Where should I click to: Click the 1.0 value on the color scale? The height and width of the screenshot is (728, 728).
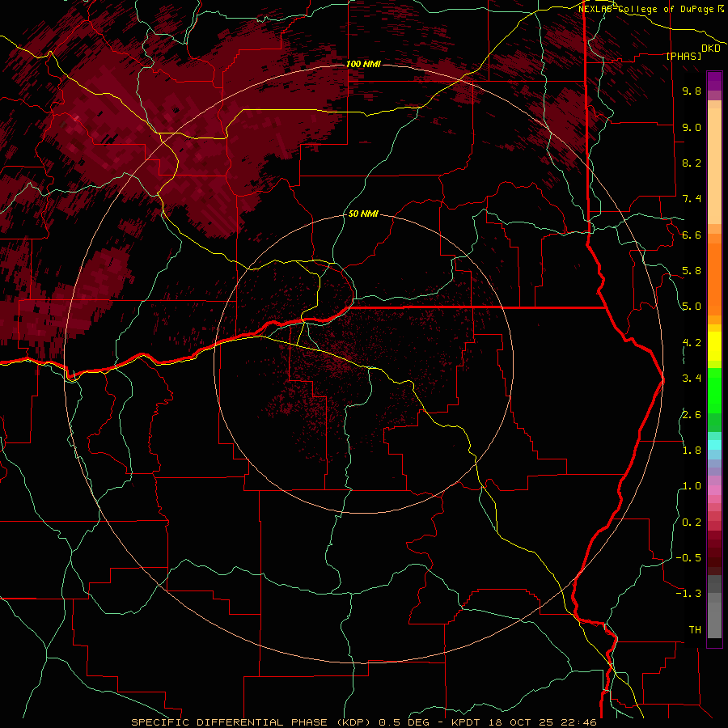coord(692,486)
